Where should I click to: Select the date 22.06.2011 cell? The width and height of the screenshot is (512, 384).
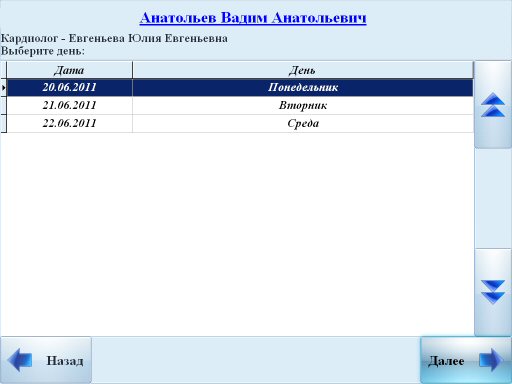[x=70, y=124]
